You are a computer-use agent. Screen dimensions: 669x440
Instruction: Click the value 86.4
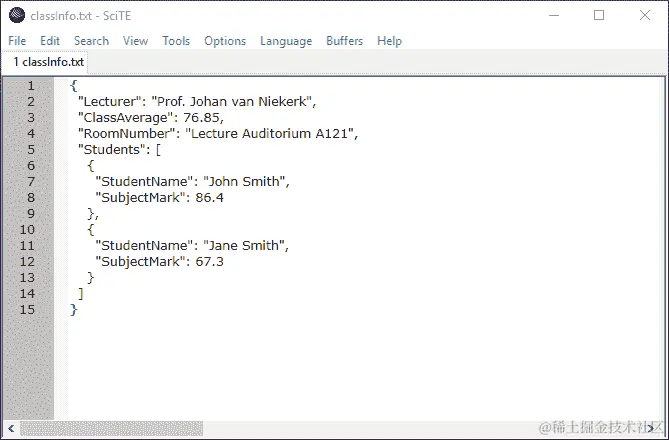(209, 198)
